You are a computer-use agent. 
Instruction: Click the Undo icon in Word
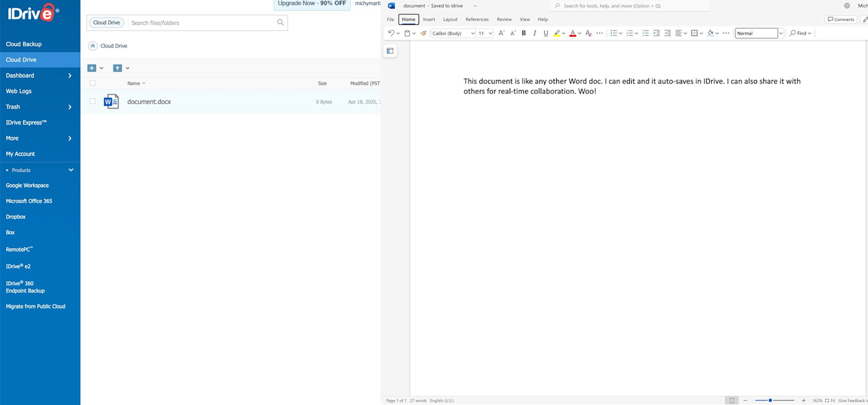click(x=391, y=33)
